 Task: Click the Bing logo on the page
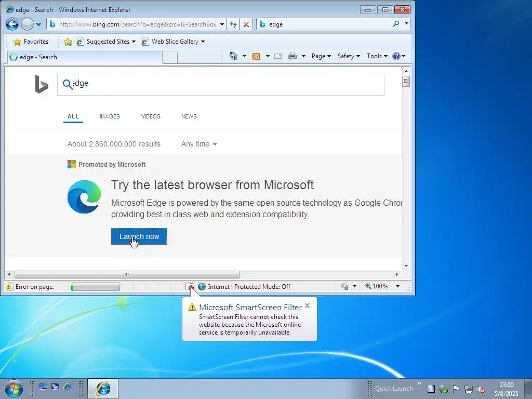[x=42, y=84]
